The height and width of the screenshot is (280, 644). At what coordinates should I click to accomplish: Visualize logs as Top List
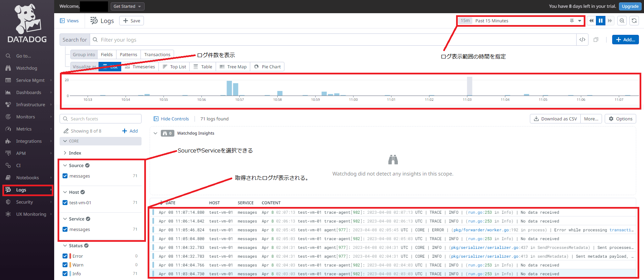(174, 67)
